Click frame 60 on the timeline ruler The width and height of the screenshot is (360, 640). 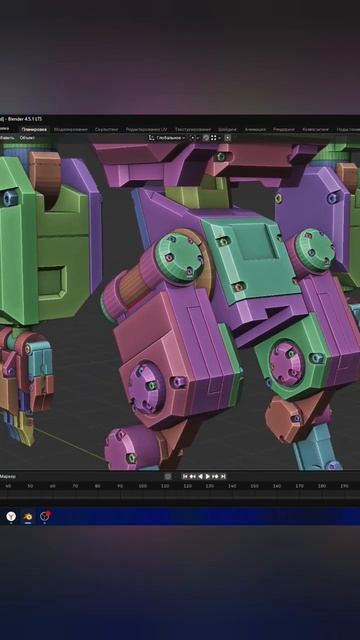coord(53,486)
